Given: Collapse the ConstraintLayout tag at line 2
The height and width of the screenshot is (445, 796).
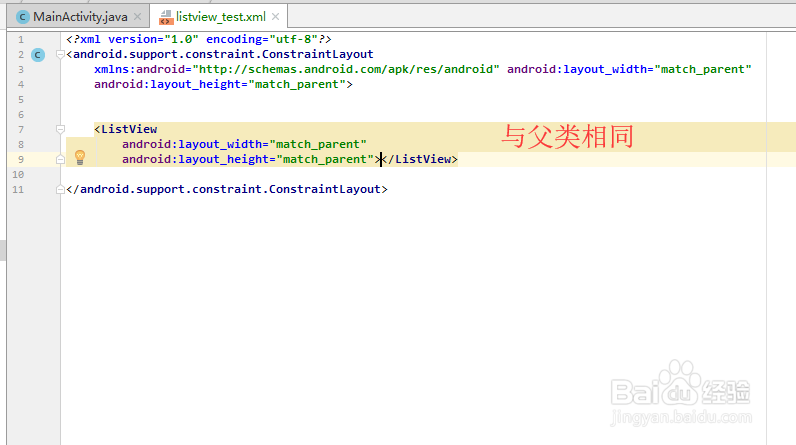Looking at the screenshot, I should pyautogui.click(x=60, y=54).
